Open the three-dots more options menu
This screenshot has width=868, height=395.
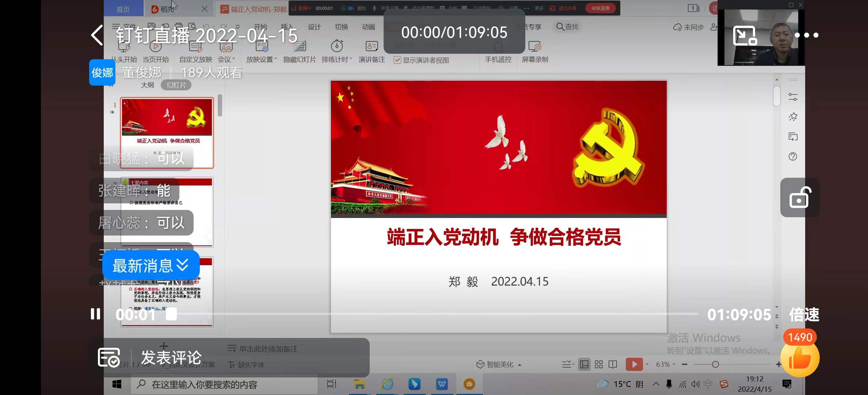coord(806,35)
